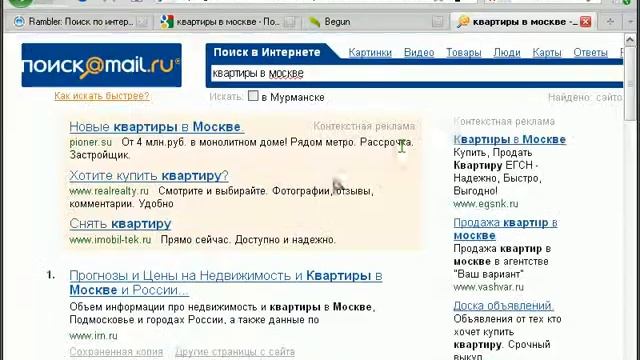Viewport: 640px width, 360px height.
Task: Click the www.realrealty.ru ad address
Action: [x=109, y=191]
